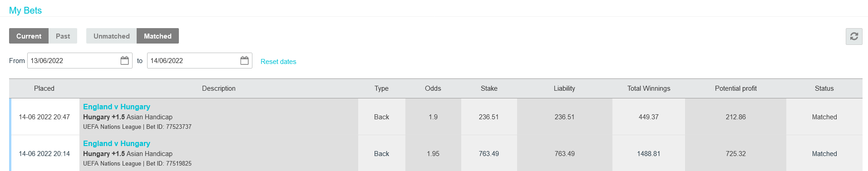Show Unmatched bets
The width and height of the screenshot is (868, 171).
click(x=111, y=36)
